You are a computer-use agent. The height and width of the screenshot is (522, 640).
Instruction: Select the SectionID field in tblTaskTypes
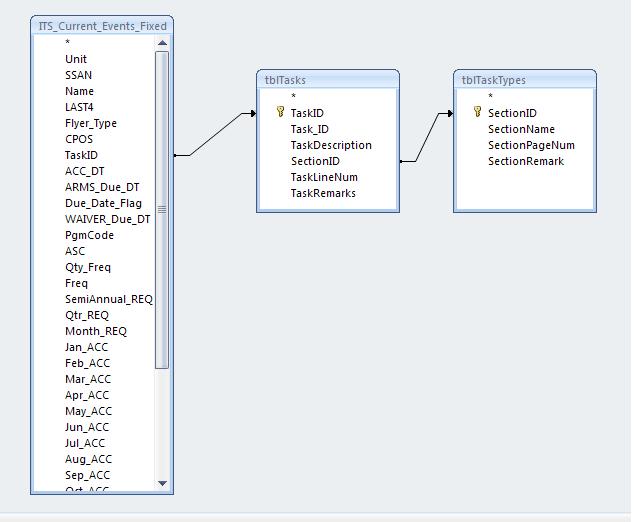[x=512, y=113]
